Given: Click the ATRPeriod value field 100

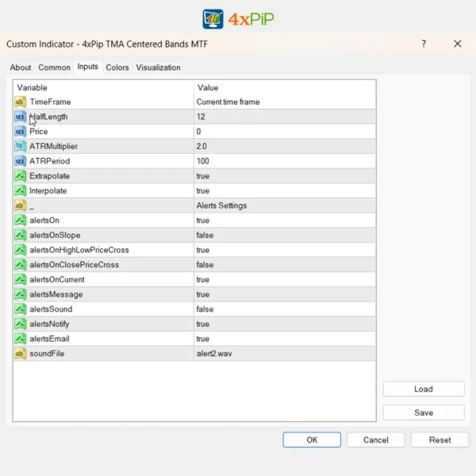Looking at the screenshot, I should click(204, 161).
